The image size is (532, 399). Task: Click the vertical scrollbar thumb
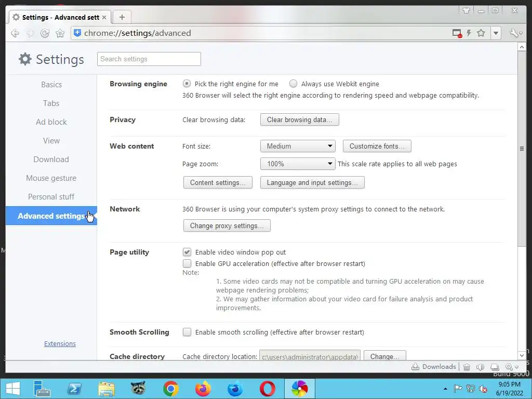click(x=522, y=149)
